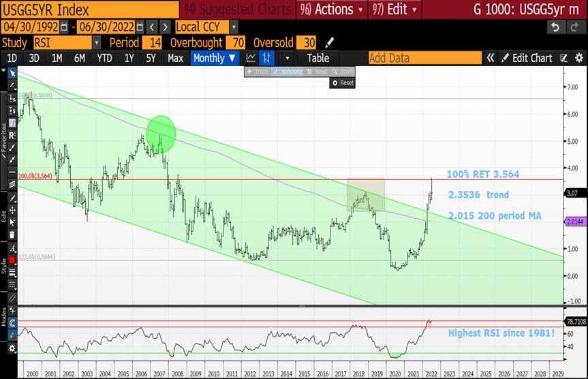
Task: Select the highlighted text annotation tool
Action: click(12, 123)
